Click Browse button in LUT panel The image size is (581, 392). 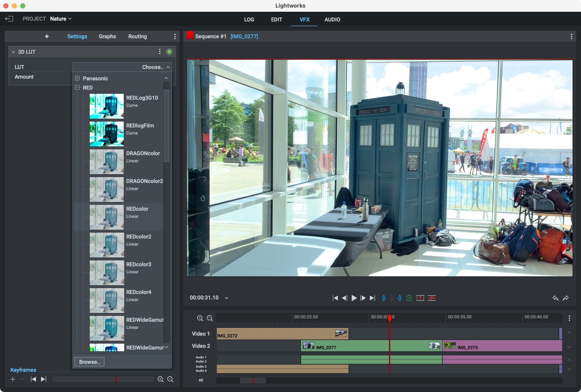(x=89, y=362)
